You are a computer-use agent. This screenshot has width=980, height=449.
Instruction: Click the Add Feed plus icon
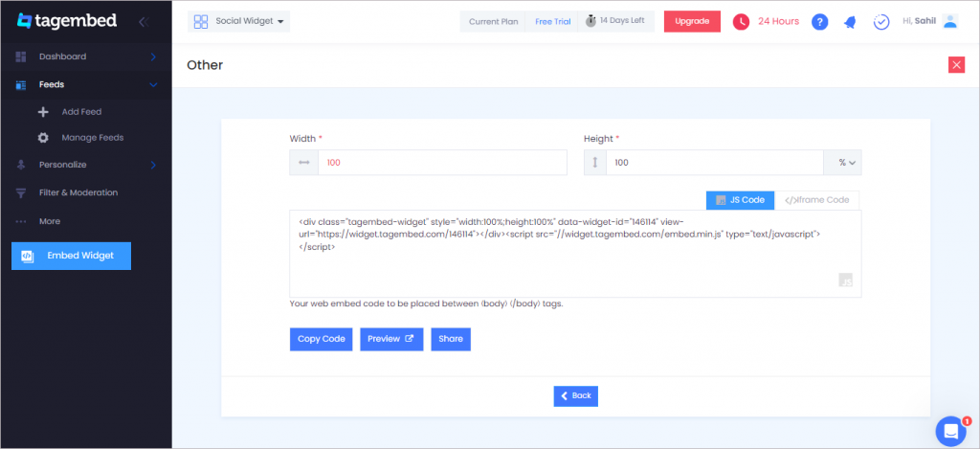(x=43, y=112)
